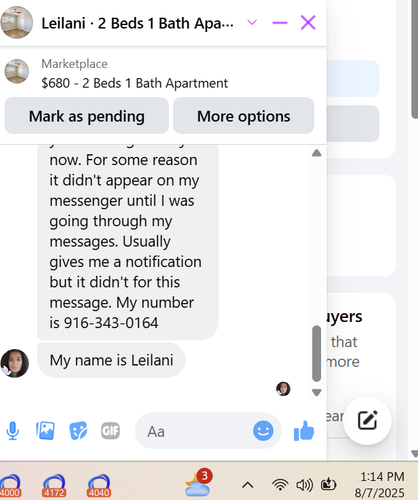Click the chat scrollbar up arrow
418x500 pixels.
click(x=317, y=153)
